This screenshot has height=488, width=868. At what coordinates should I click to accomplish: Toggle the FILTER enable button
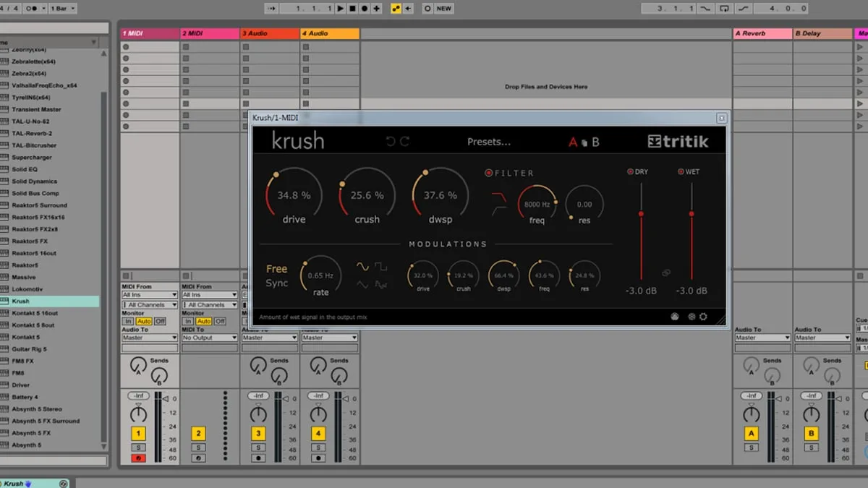click(x=489, y=173)
